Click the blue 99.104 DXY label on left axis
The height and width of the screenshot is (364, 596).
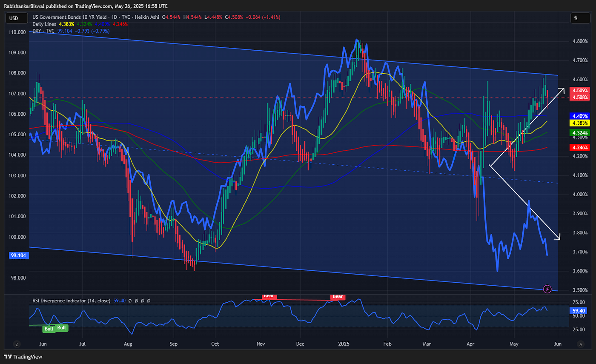coord(19,255)
